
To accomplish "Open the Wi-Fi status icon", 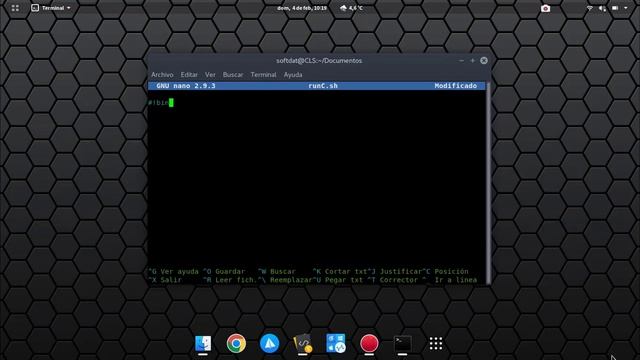I will click(x=589, y=8).
